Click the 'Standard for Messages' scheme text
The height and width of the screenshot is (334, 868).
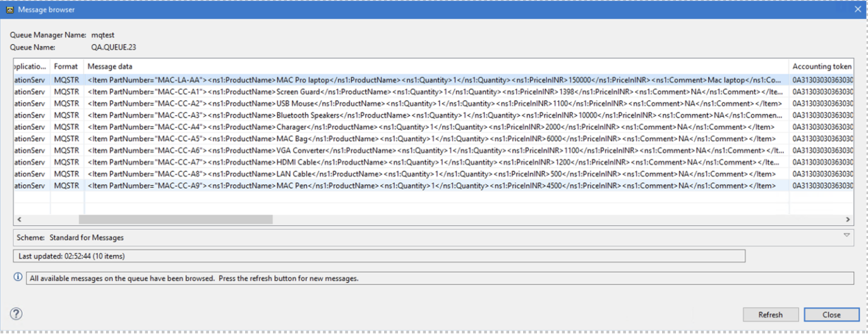(87, 238)
